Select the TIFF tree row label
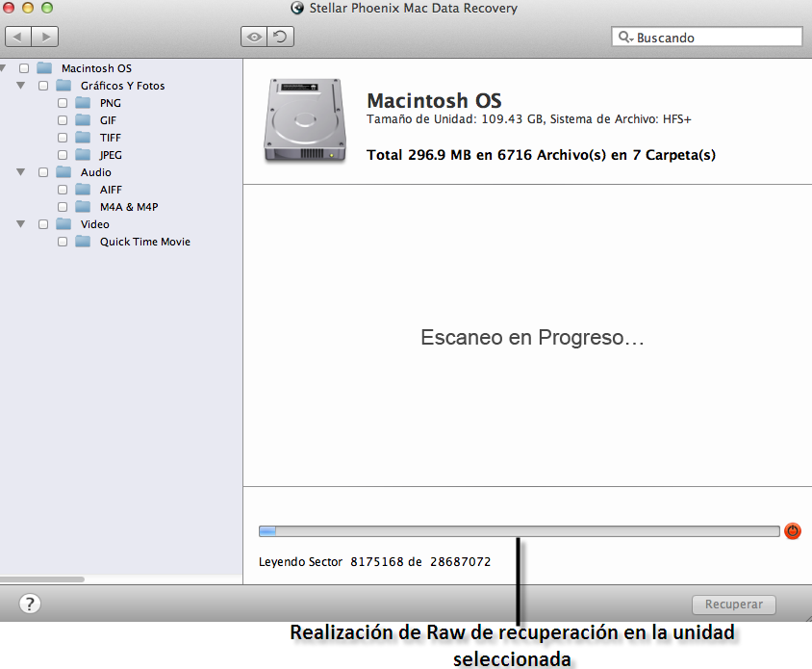 (x=111, y=138)
